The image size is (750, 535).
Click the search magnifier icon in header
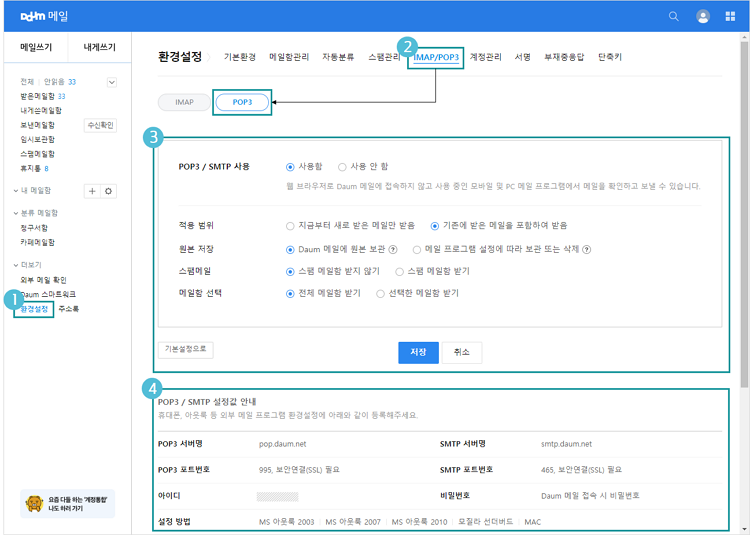tap(674, 16)
